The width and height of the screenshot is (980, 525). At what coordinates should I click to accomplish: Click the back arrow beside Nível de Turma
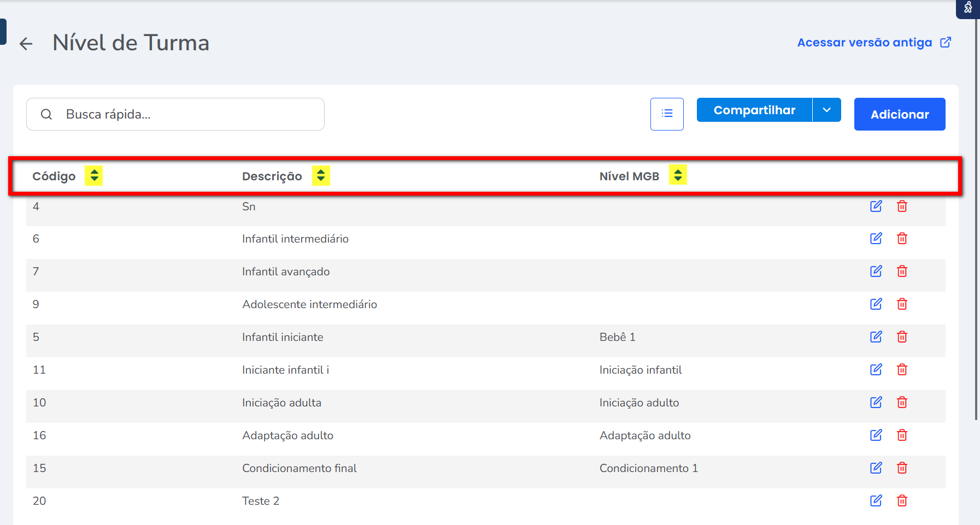tap(26, 44)
